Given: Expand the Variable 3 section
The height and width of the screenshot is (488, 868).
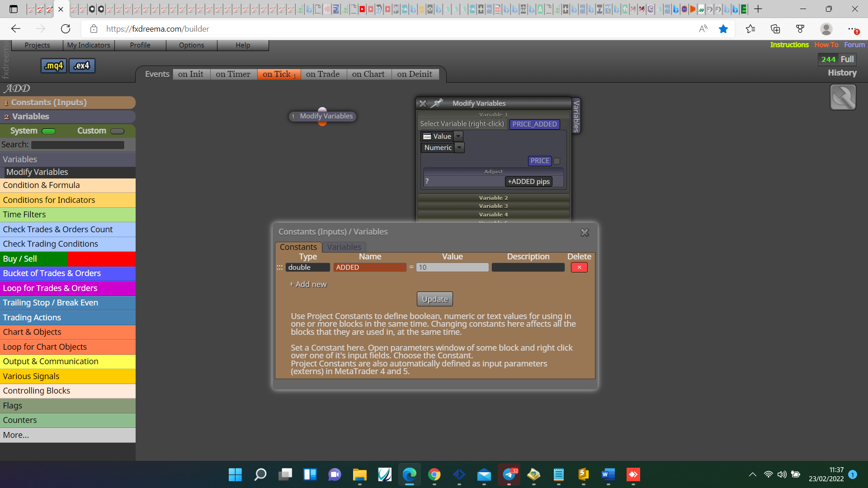Looking at the screenshot, I should [493, 206].
